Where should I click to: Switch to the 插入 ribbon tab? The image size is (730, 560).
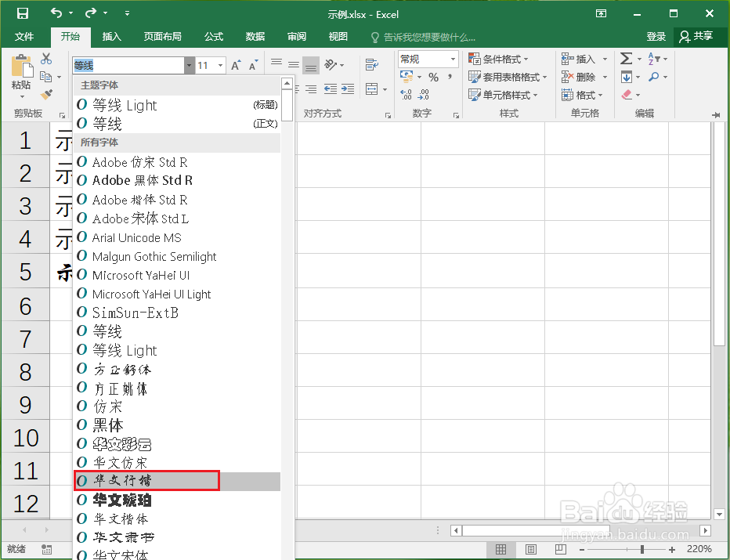point(112,36)
